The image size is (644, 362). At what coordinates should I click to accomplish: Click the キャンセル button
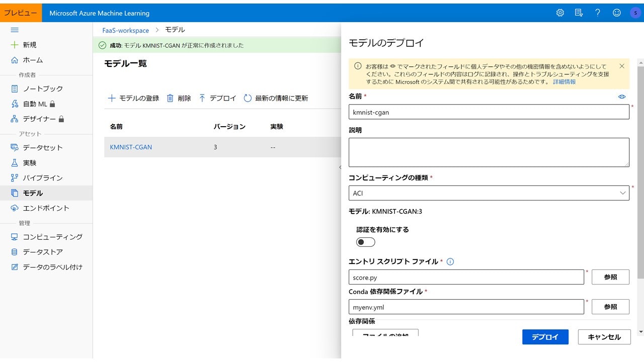604,337
